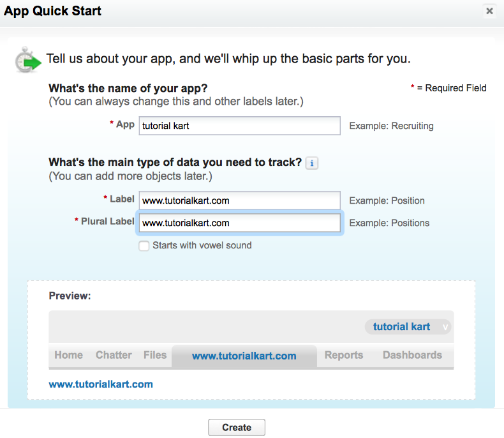The image size is (504, 438).
Task: Open the tutorial kart app dropdown in preview
Action: 408,327
